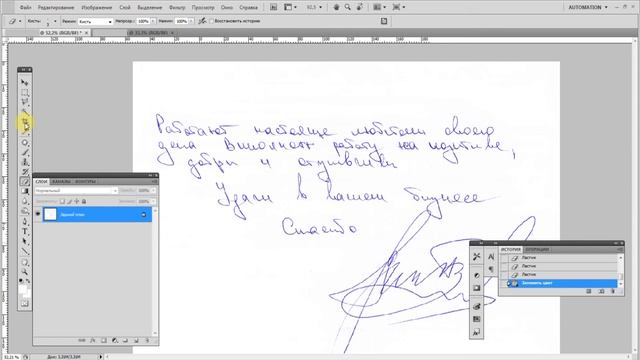Add layer style (fx) at panel bottom
Image resolution: width=640 pixels, height=360 pixels.
point(93,340)
